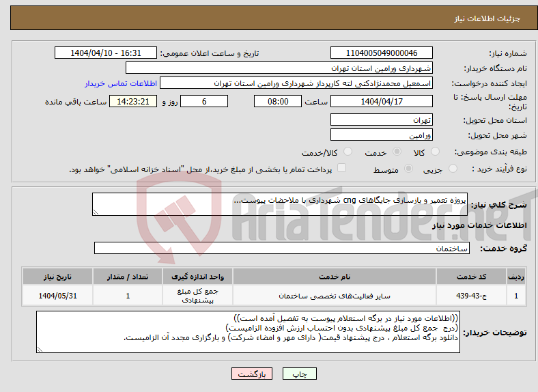Viewport: 538px width, 392px height.
Task: Click the تاریخ نیاز column header
Action: pos(57,277)
